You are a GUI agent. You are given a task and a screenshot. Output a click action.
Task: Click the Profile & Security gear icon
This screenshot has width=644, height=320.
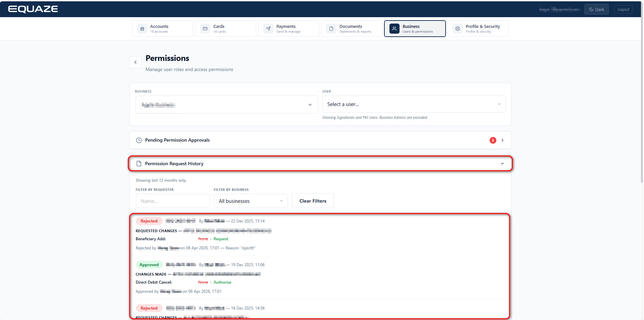[458, 29]
